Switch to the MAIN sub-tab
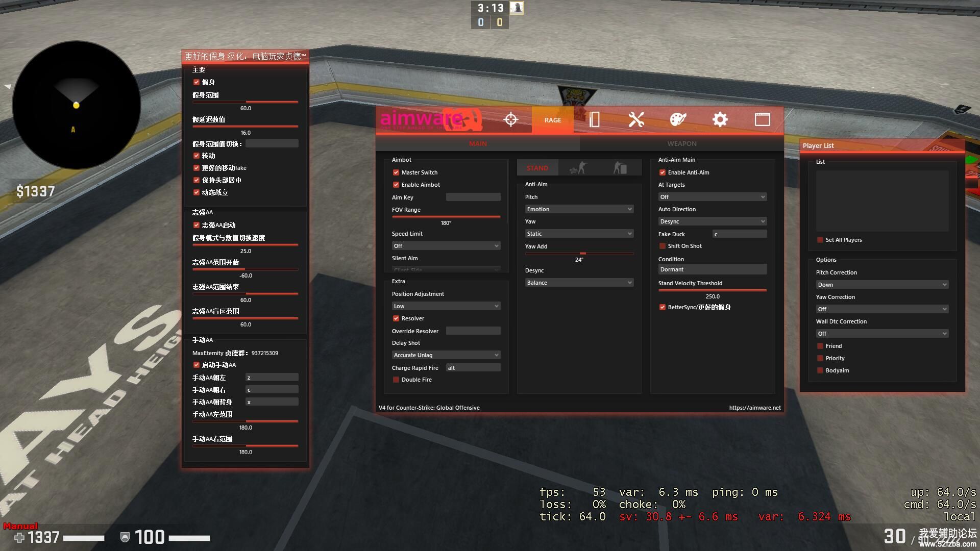The image size is (980, 551). (x=478, y=144)
